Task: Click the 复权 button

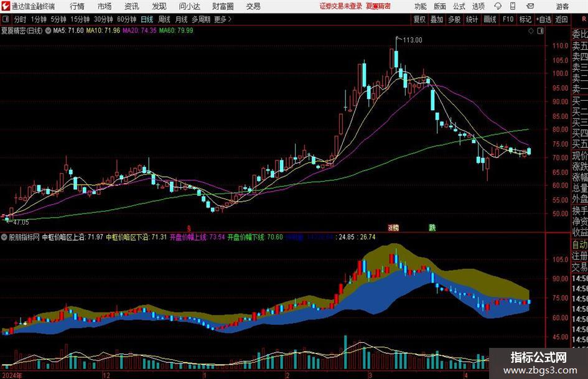Action: click(x=419, y=19)
